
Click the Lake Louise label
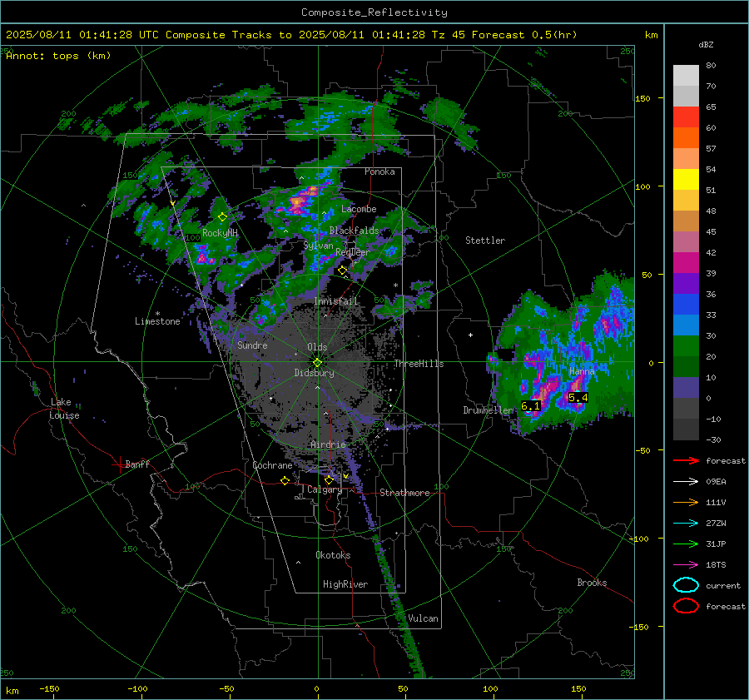click(x=64, y=409)
